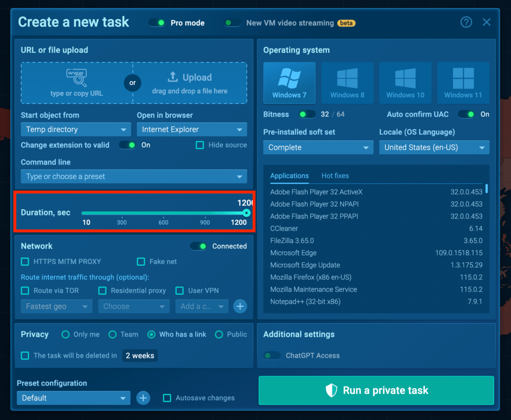
Task: Add a preset configuration with plus icon
Action: (x=143, y=398)
